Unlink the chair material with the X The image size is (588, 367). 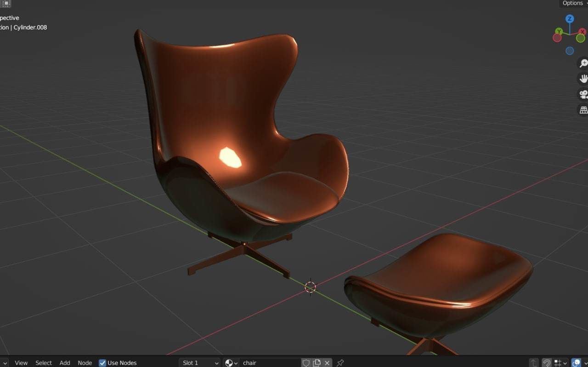click(x=327, y=363)
